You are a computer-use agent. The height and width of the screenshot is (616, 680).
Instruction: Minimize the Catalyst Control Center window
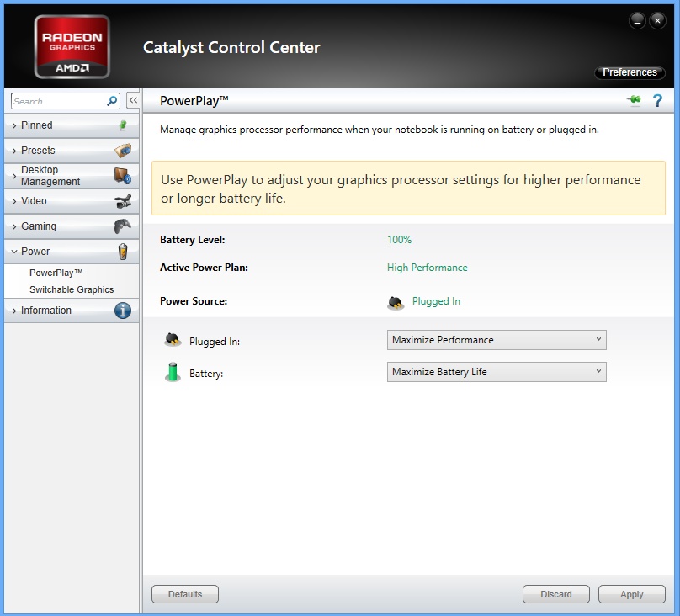click(x=638, y=21)
